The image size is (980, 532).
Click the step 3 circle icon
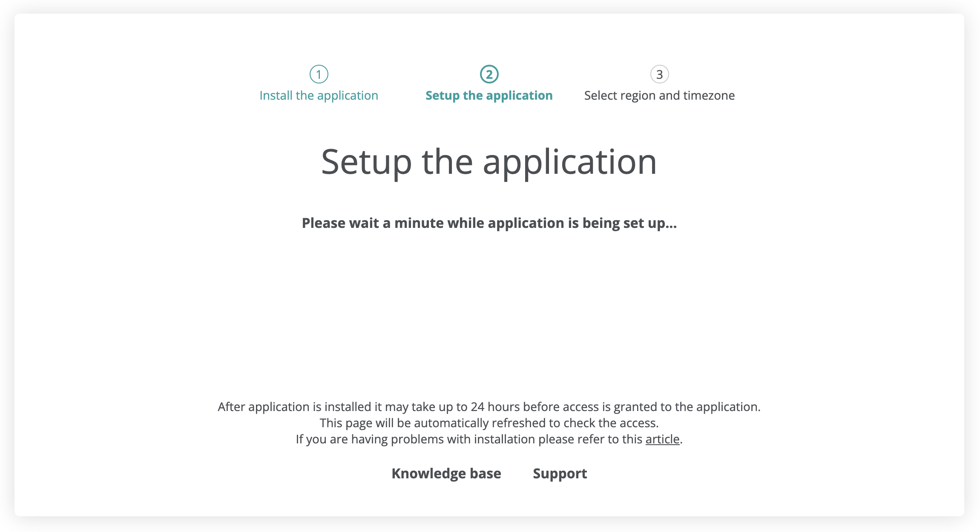coord(659,74)
